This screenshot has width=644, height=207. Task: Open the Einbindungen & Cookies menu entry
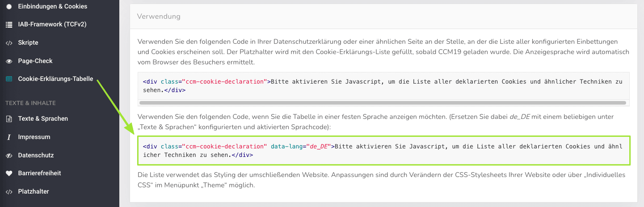pos(52,6)
